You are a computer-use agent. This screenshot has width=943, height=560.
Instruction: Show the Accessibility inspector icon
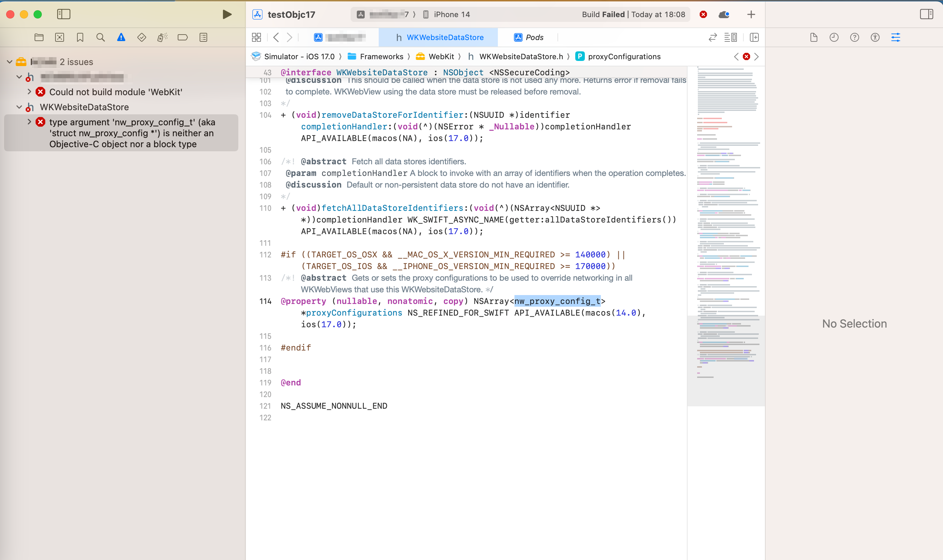pyautogui.click(x=875, y=37)
